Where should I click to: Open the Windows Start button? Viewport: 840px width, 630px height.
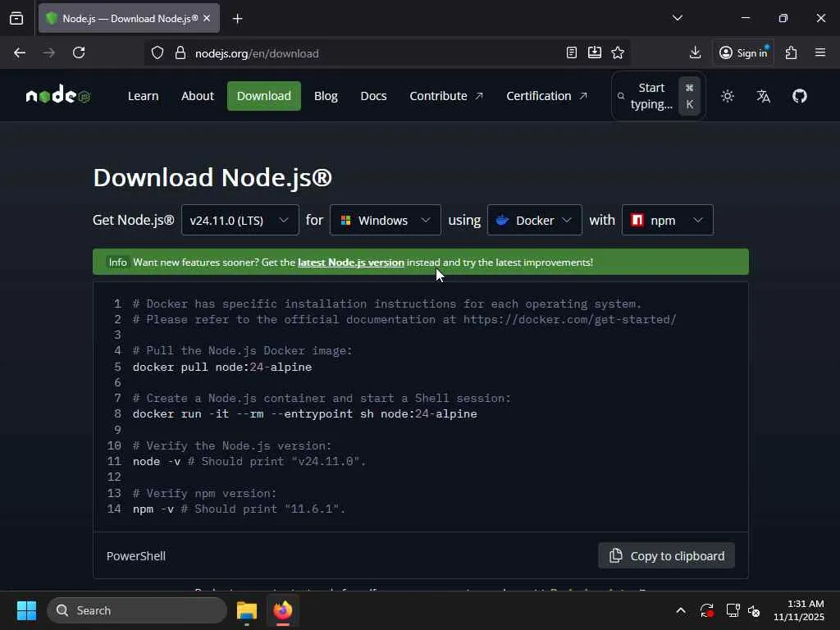coord(26,610)
